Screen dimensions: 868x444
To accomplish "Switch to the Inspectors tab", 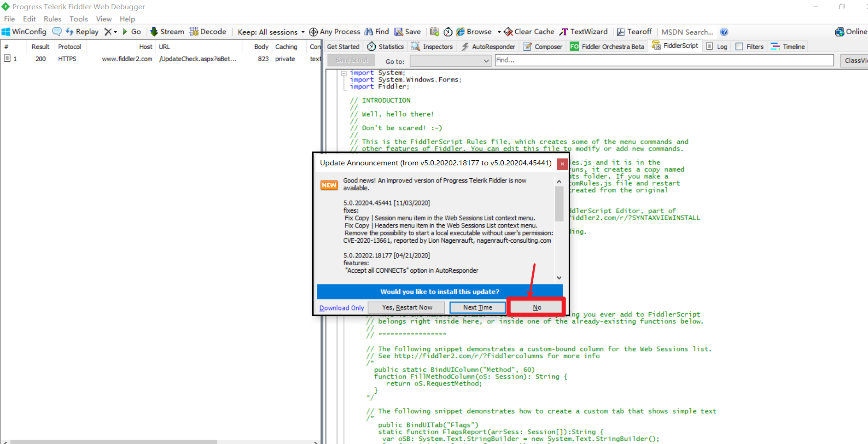I will (x=432, y=47).
